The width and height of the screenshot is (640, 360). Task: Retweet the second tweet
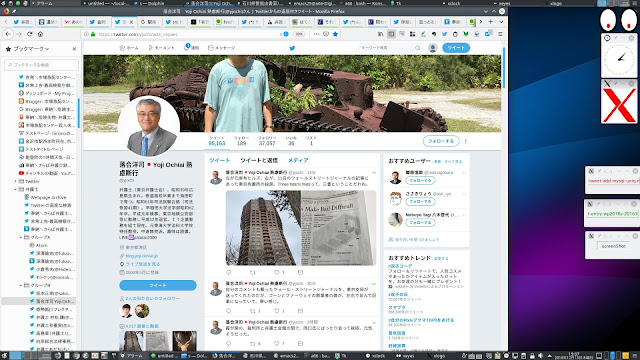253,311
